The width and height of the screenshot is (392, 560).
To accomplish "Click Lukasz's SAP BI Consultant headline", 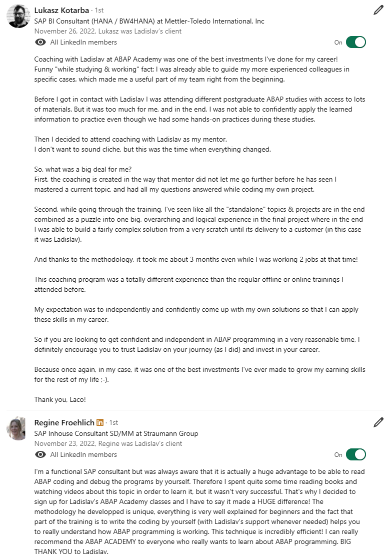I will (x=149, y=21).
